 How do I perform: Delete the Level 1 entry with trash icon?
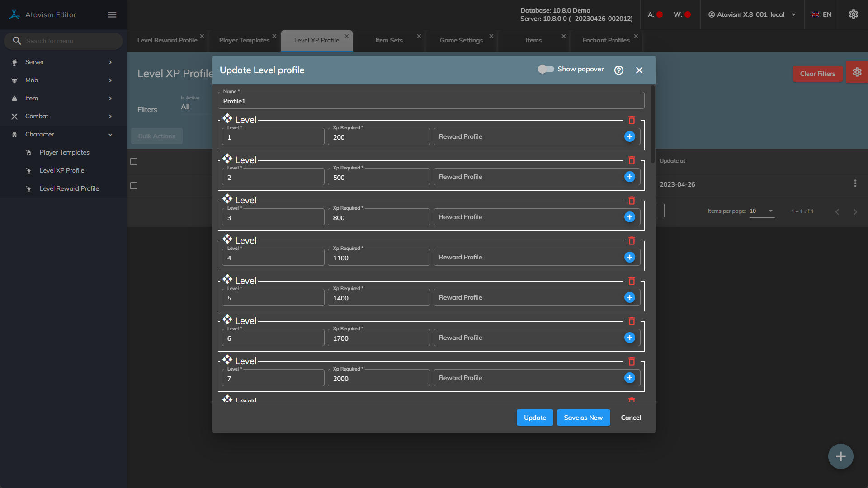click(x=632, y=120)
